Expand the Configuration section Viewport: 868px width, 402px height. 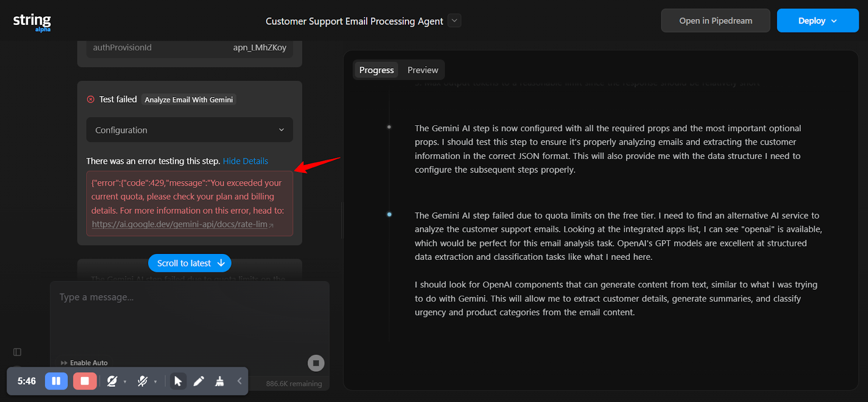pyautogui.click(x=189, y=130)
